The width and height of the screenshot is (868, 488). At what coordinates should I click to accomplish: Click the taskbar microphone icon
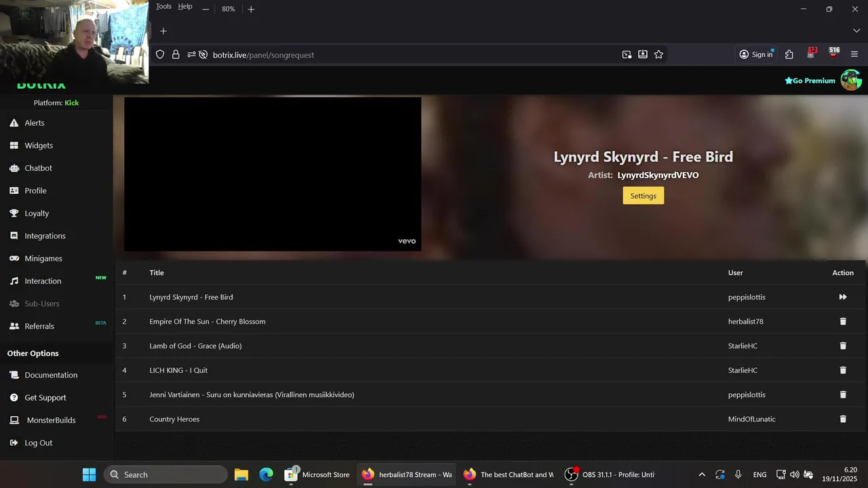[x=738, y=474]
